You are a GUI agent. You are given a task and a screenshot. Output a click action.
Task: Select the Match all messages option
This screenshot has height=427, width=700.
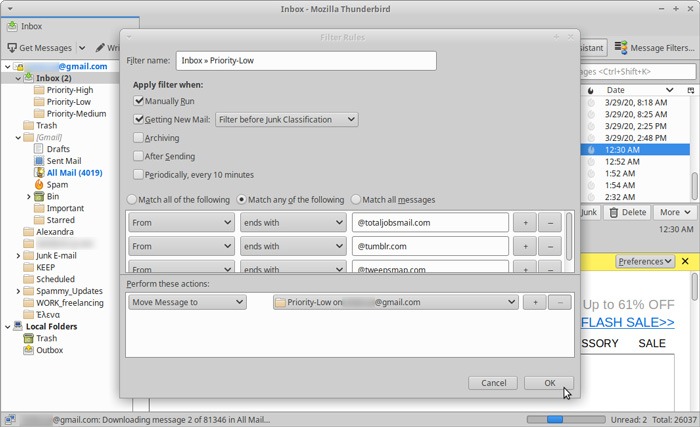point(355,199)
